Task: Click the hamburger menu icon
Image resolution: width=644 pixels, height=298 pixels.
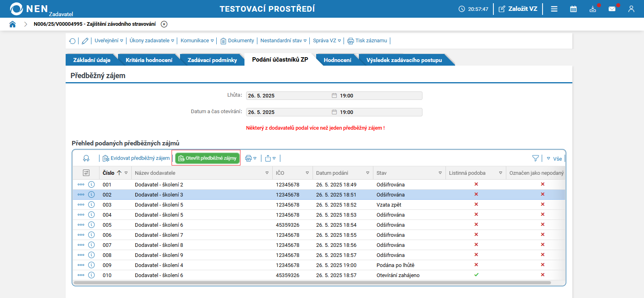Action: tap(554, 9)
